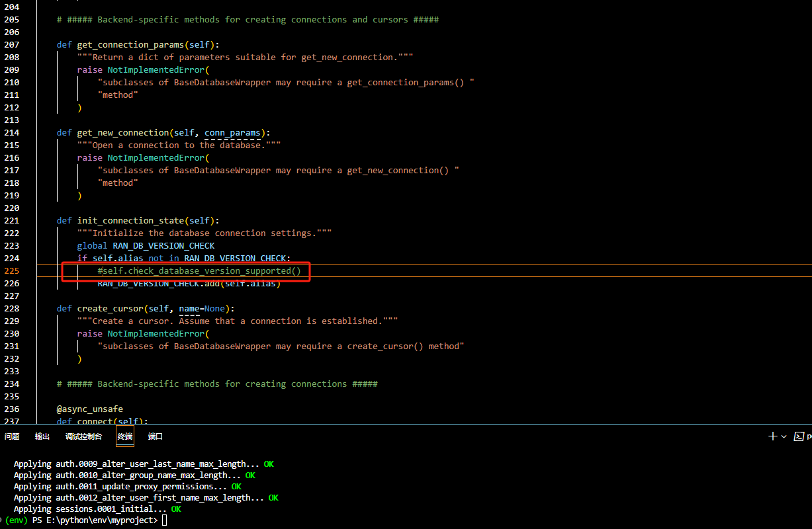
Task: Open the 输出 panel tab
Action: [x=42, y=436]
